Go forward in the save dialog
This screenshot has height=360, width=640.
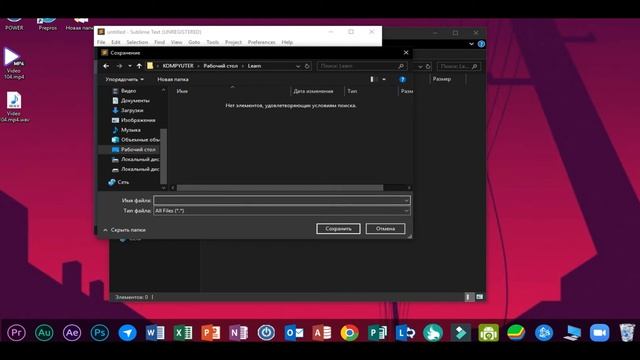tap(119, 66)
